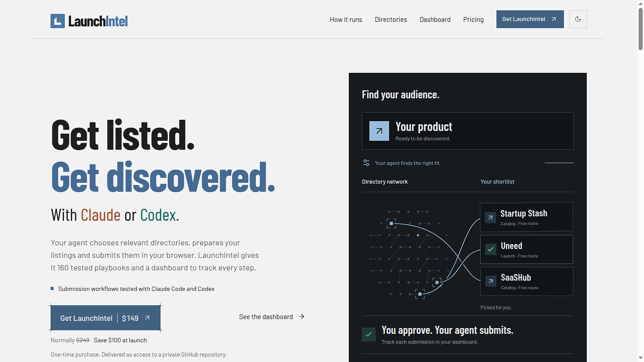Follow the See the dashboard link
This screenshot has width=644, height=362.
(272, 317)
